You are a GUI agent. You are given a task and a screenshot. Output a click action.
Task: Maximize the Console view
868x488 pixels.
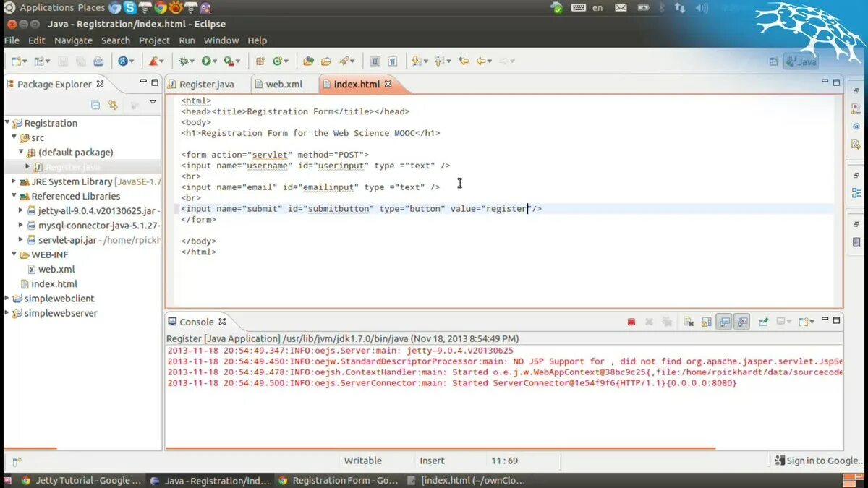click(837, 320)
